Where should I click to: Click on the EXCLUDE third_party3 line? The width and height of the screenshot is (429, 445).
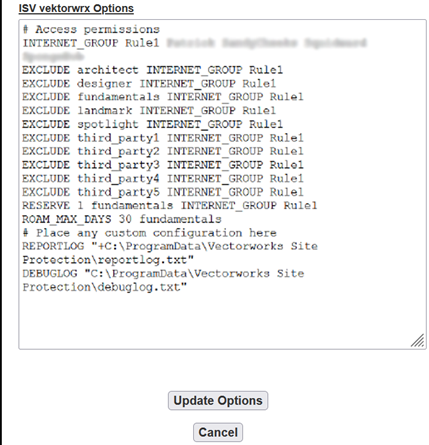(163, 165)
